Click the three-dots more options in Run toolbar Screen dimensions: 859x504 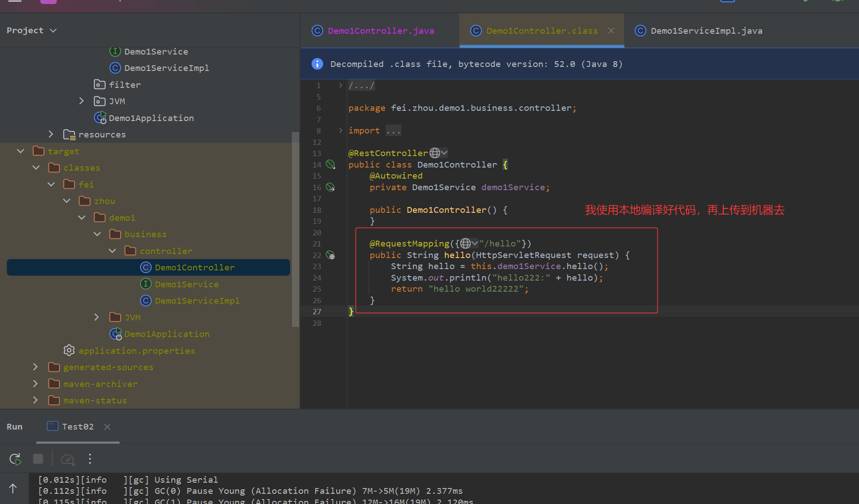pos(90,459)
